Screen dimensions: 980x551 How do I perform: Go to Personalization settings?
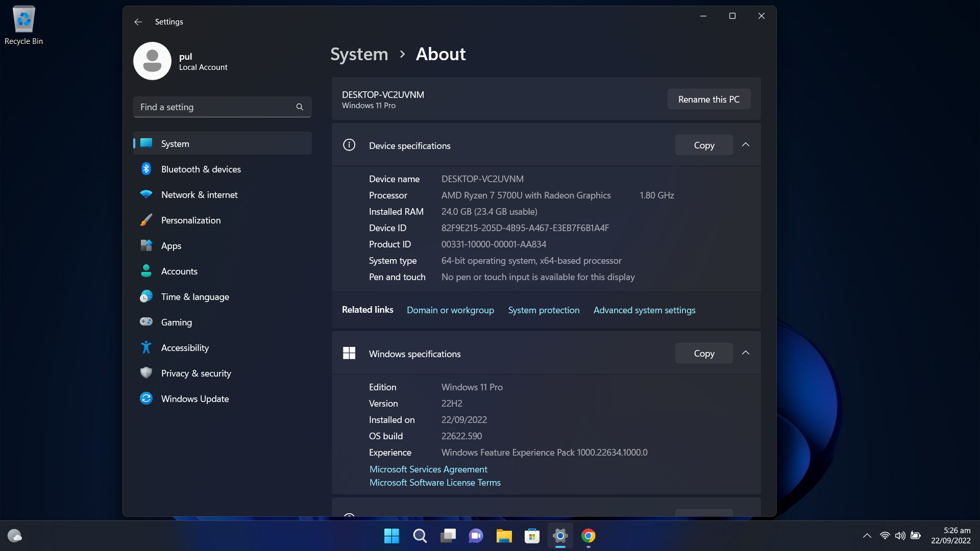point(223,220)
